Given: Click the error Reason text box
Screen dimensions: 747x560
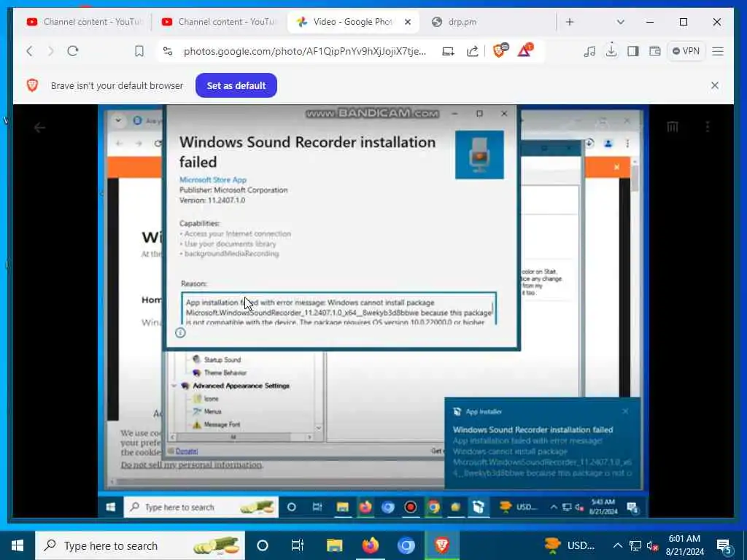Looking at the screenshot, I should (x=338, y=308).
